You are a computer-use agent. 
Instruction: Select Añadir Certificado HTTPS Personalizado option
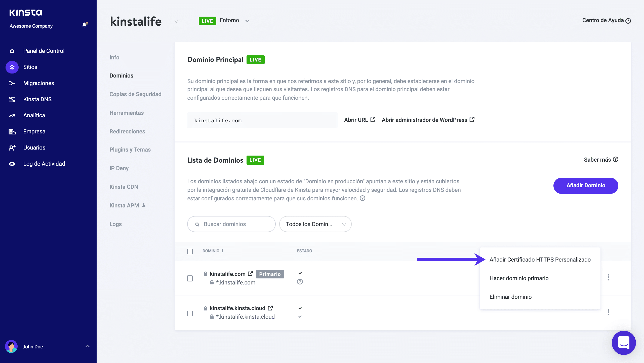(x=540, y=260)
